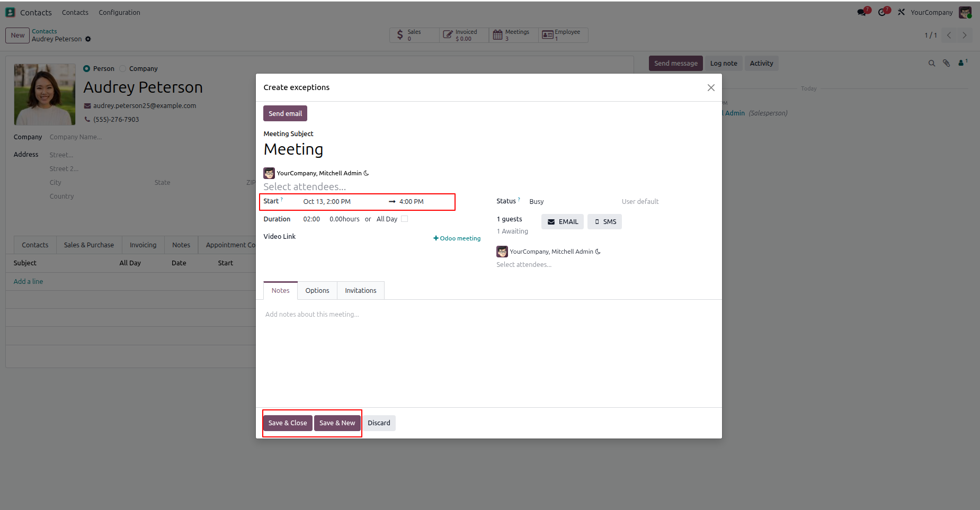The image size is (980, 510).
Task: Click Save & New
Action: [337, 423]
